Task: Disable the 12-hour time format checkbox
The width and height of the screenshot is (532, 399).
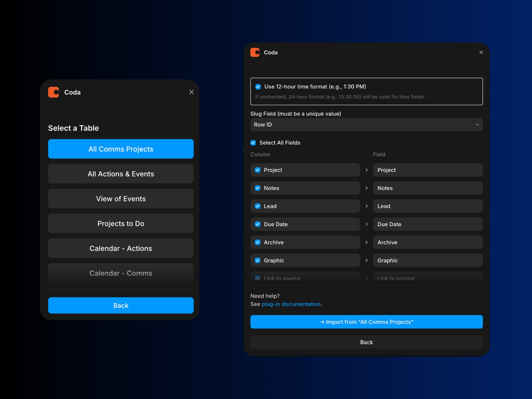Action: point(258,86)
